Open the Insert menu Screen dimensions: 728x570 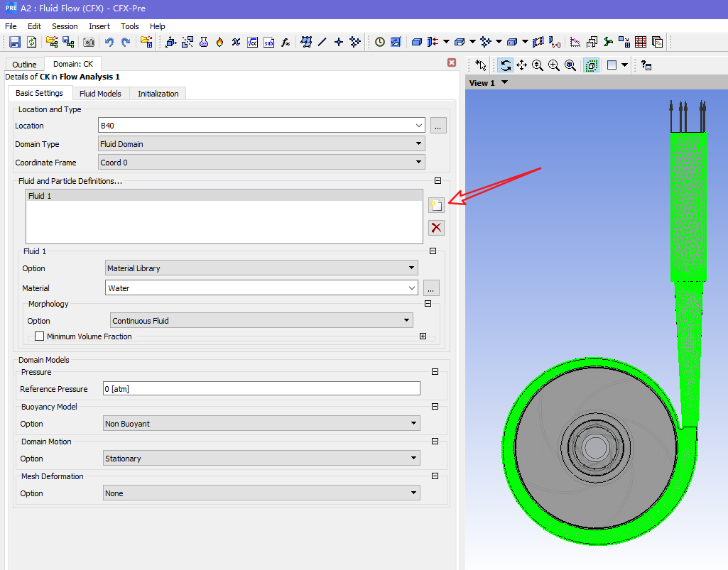point(99,26)
